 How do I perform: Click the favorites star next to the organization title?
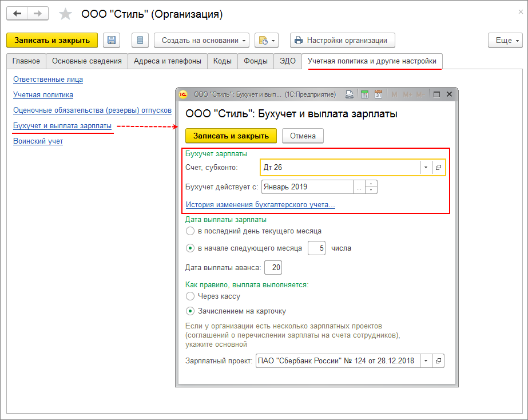[66, 14]
